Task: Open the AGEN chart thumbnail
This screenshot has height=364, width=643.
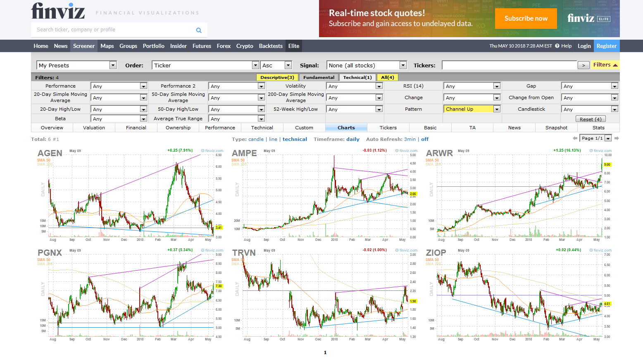Action: coord(130,195)
